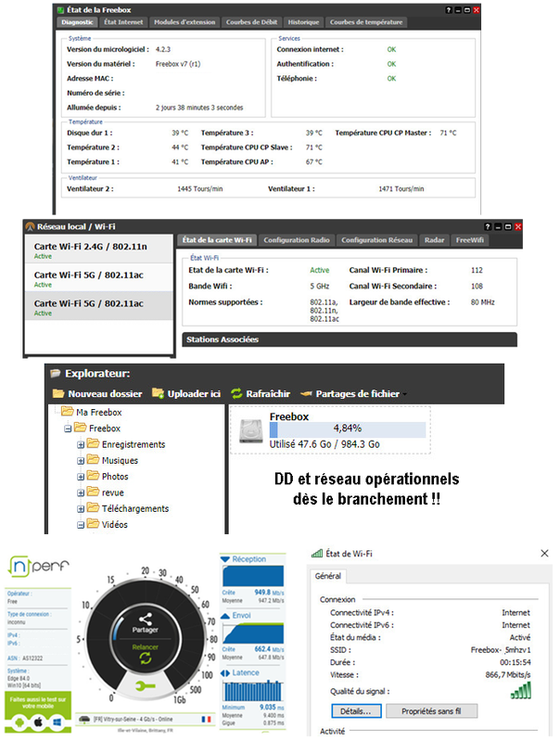Click the green mobile test banner text
The width and height of the screenshot is (560, 742).
pos(38,703)
